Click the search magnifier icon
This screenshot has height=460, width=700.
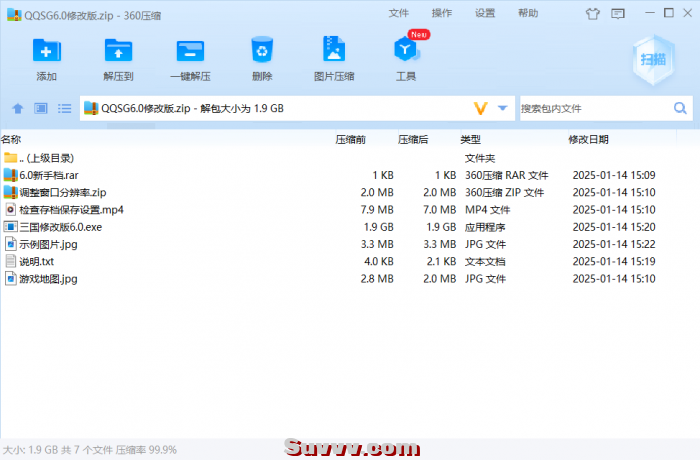coord(680,108)
